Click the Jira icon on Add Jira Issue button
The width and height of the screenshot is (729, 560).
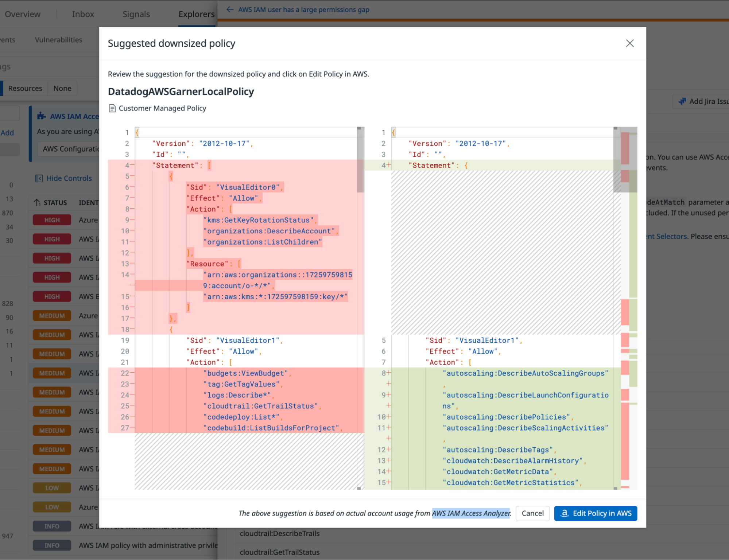click(682, 101)
